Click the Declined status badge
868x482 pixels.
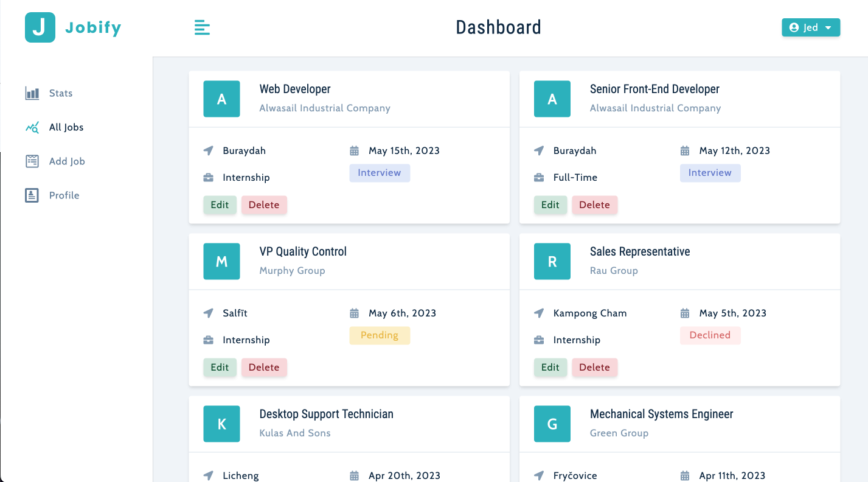tap(710, 335)
